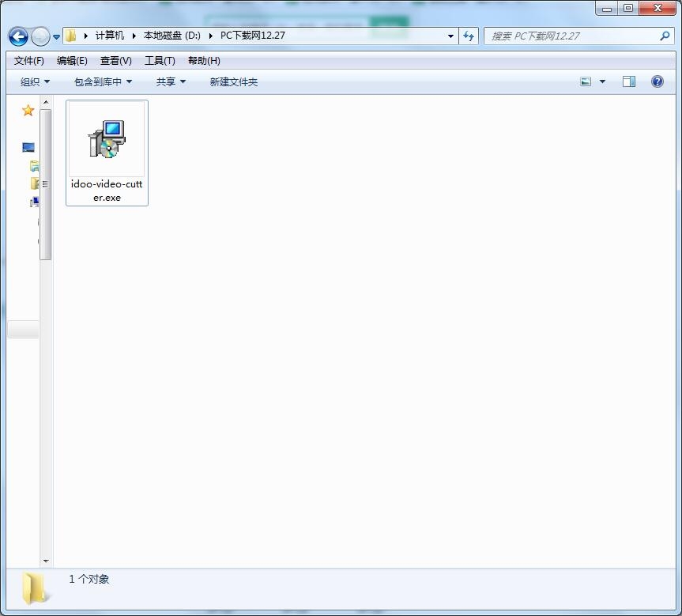
Task: Click the 1 个对象 status text
Action: pyautogui.click(x=89, y=579)
